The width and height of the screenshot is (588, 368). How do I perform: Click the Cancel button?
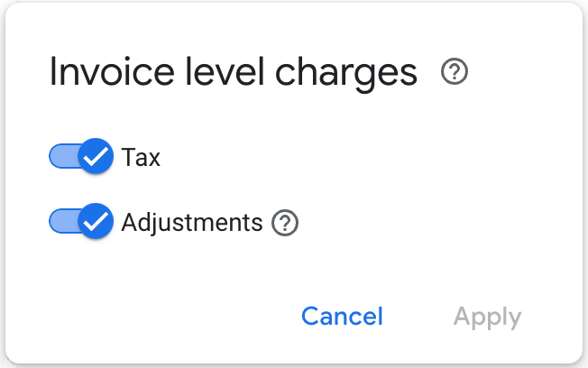pos(342,317)
